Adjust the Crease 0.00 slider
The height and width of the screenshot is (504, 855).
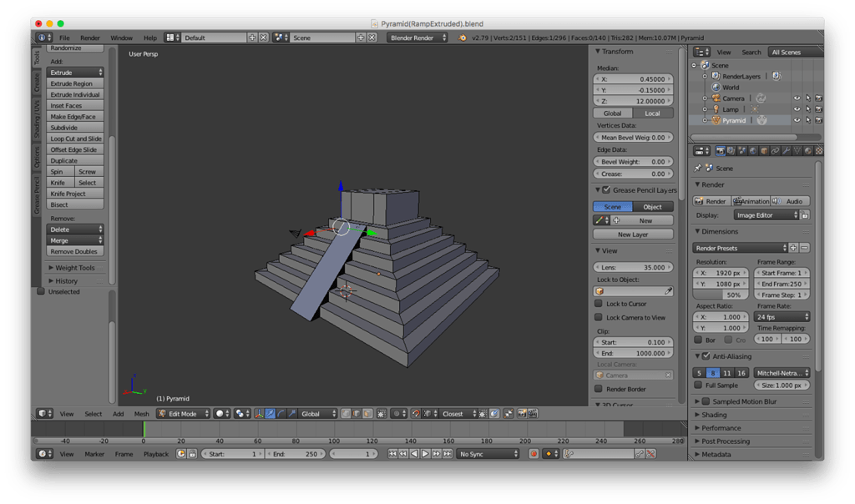pyautogui.click(x=633, y=174)
